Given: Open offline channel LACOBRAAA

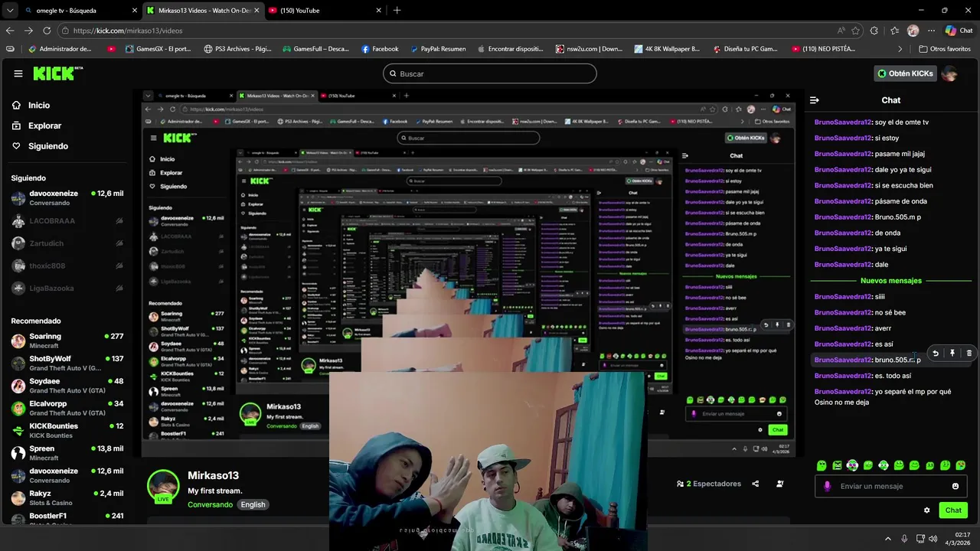Looking at the screenshot, I should 67,221.
